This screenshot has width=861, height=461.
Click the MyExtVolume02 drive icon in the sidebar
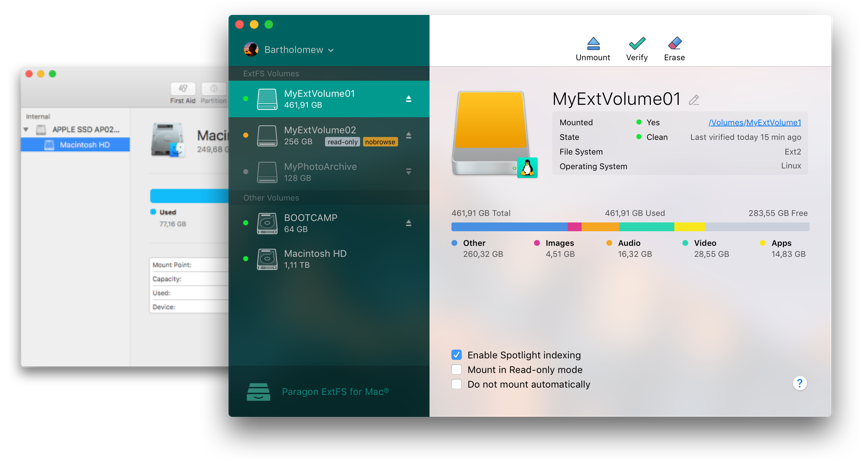tap(267, 136)
